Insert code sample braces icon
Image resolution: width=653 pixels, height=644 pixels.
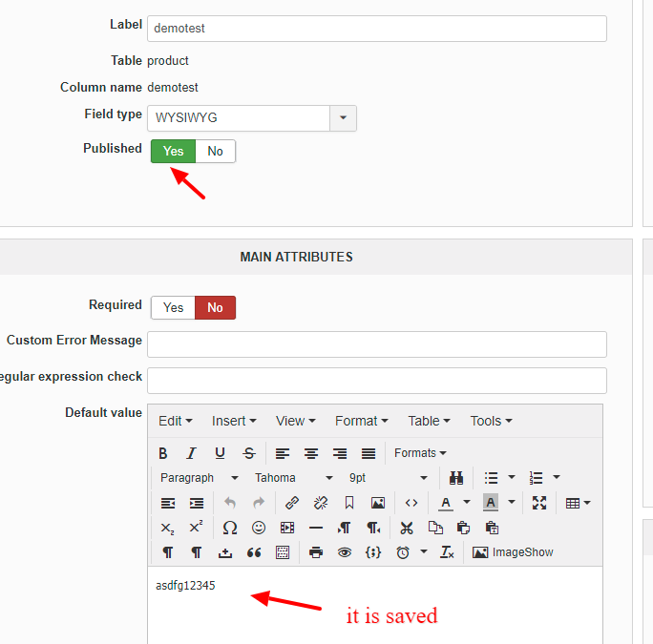coord(373,552)
